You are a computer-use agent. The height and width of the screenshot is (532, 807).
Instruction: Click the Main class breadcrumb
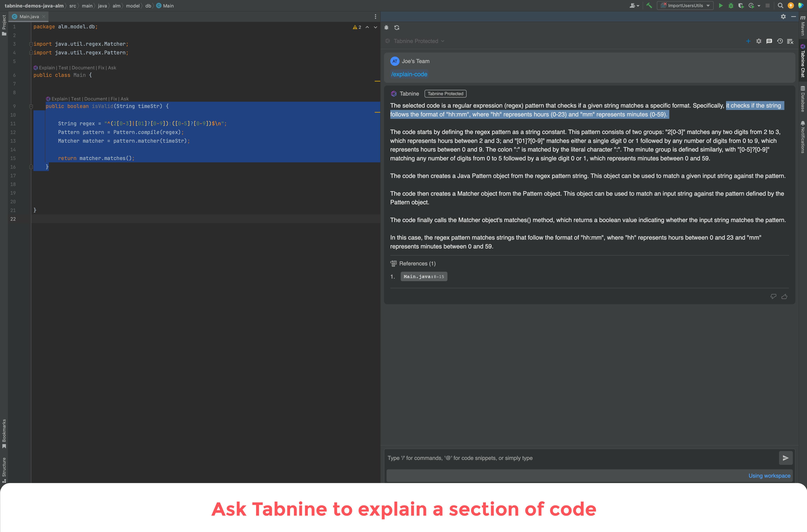pyautogui.click(x=165, y=6)
